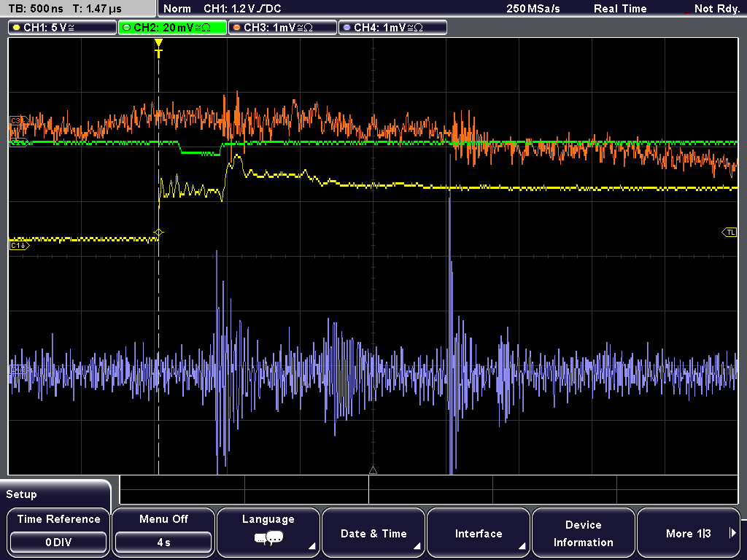The image size is (747, 560).
Task: Click the time reference triangle at grid bottom
Action: tap(373, 470)
